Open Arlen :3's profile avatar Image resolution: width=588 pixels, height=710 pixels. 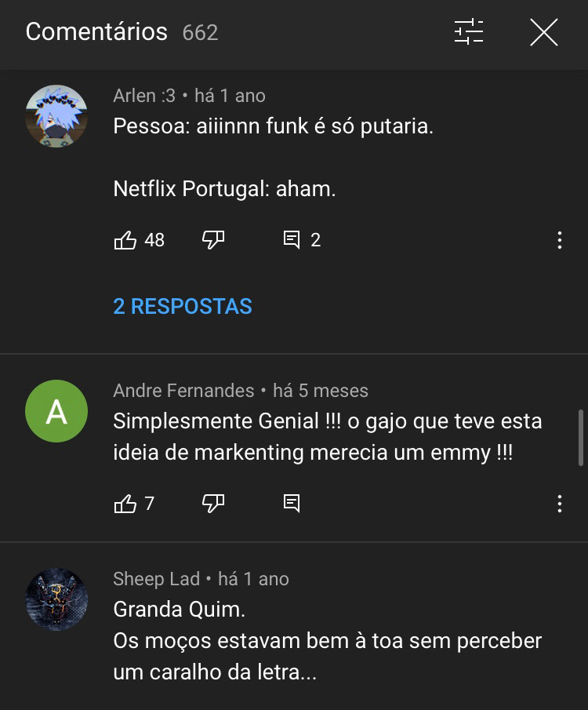point(56,116)
